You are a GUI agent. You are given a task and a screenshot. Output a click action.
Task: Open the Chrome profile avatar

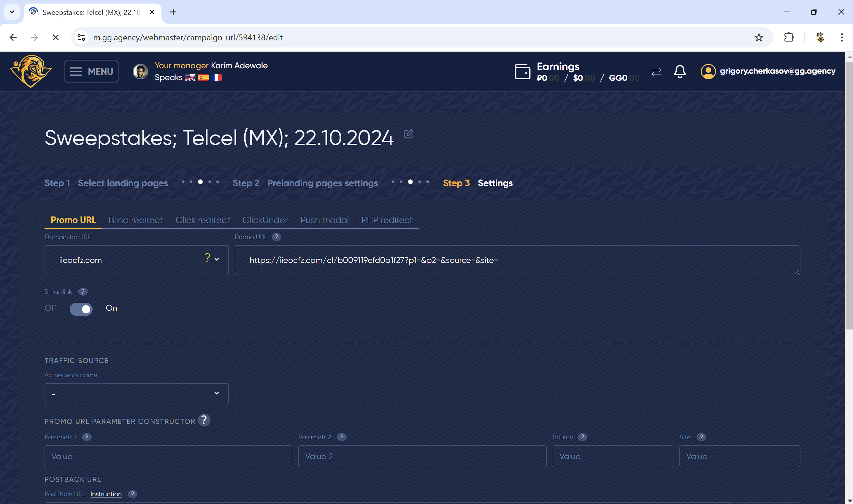(x=820, y=37)
